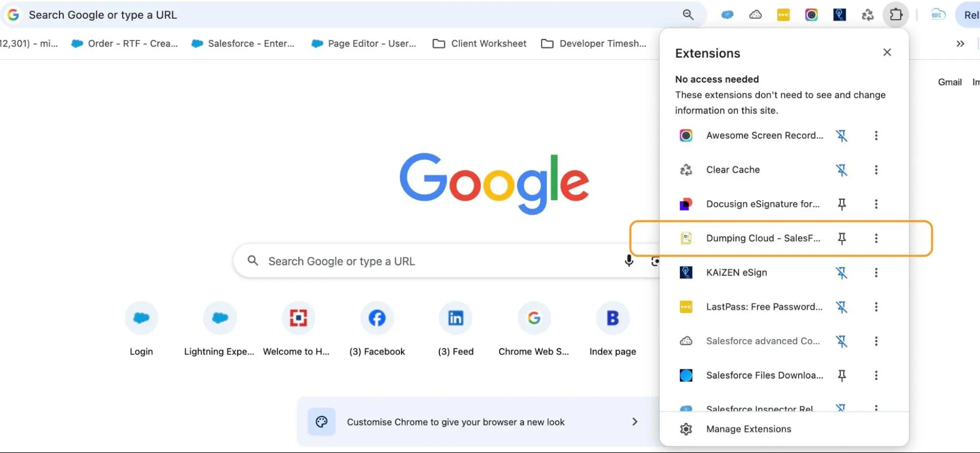
Task: Open the Developer Timesh... bookmark folder
Action: click(x=594, y=44)
